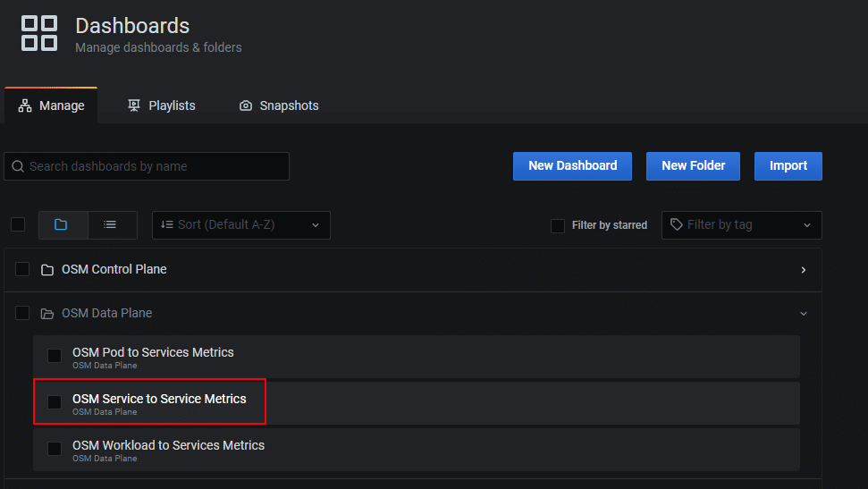Open OSM Service to Service Metrics dashboard
This screenshot has width=868, height=489.
pos(159,399)
